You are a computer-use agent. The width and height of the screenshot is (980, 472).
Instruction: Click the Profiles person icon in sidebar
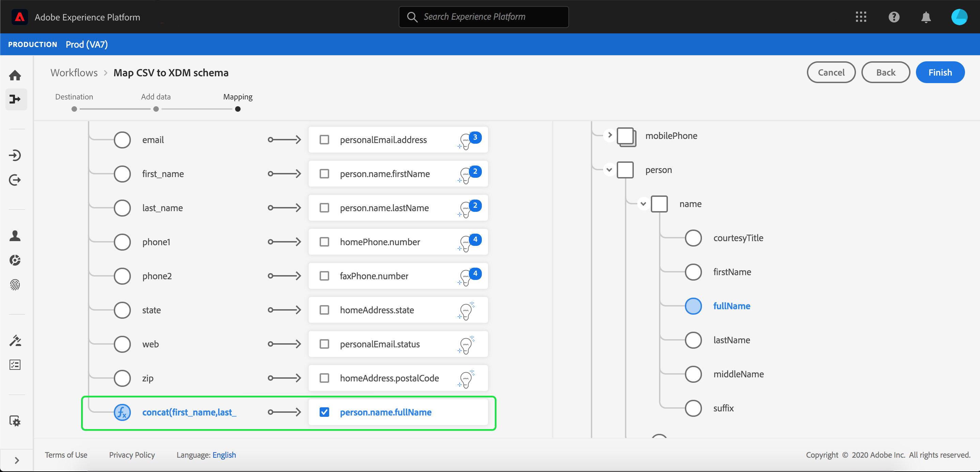[15, 236]
